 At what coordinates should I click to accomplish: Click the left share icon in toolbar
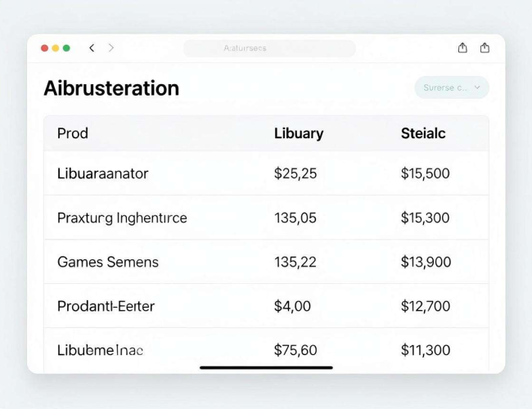pyautogui.click(x=462, y=47)
